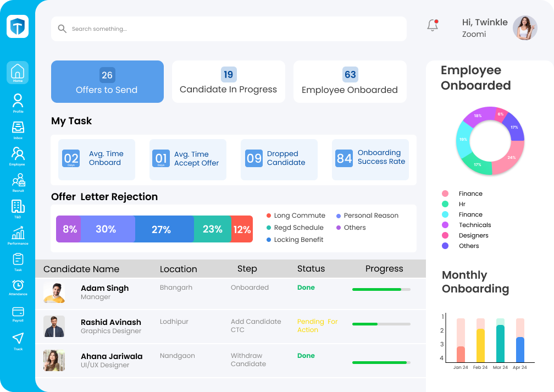Click the T&D building icon
This screenshot has height=392, width=554.
click(x=18, y=207)
